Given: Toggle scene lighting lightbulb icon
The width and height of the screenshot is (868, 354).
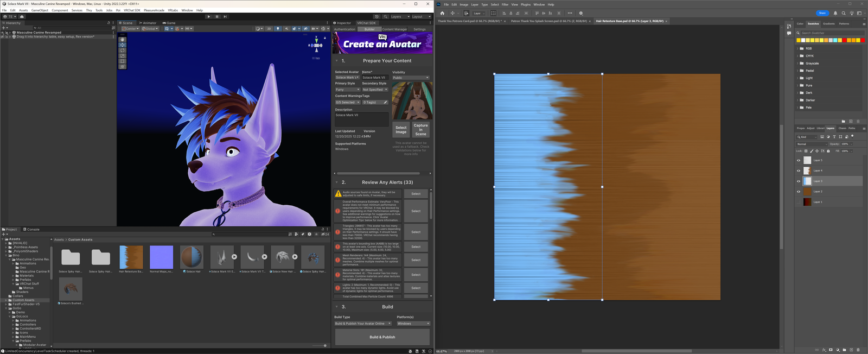Looking at the screenshot, I should coord(278,29).
